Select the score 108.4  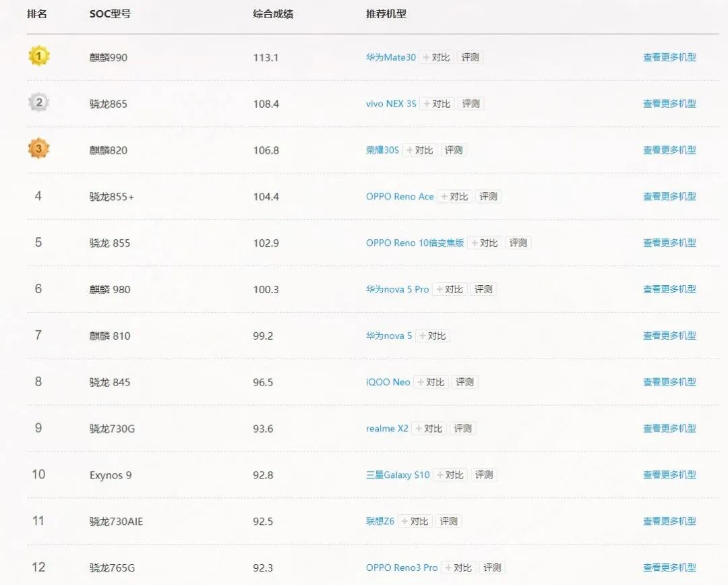(266, 104)
